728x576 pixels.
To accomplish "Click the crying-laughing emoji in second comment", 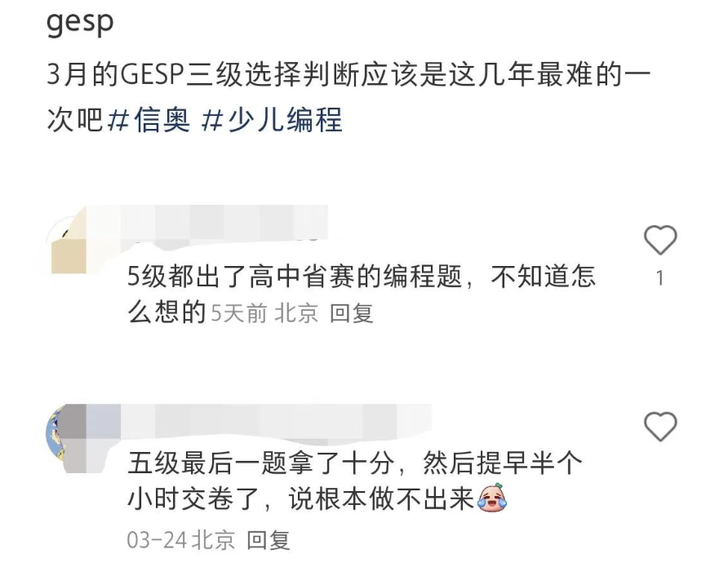I will [492, 498].
